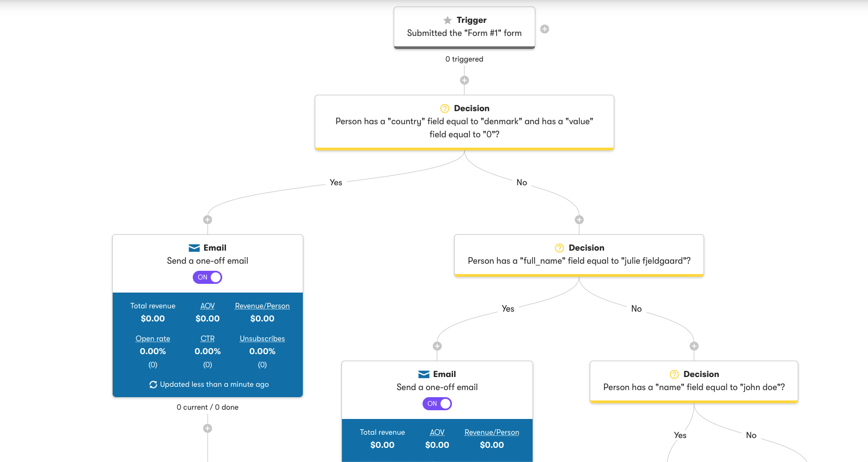Click the '0 current / 0 done' text
Screen dimensions: 868x462
pyautogui.click(x=207, y=408)
